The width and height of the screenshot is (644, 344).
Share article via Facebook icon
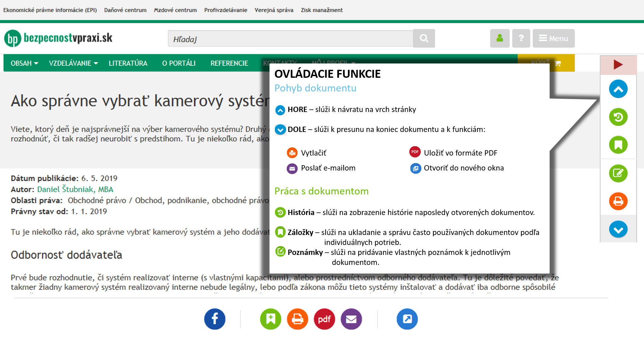point(215,319)
